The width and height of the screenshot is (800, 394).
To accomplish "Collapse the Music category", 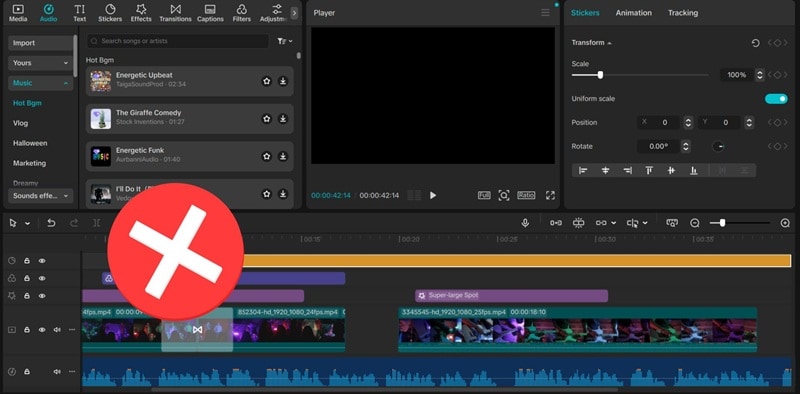I will [40, 83].
